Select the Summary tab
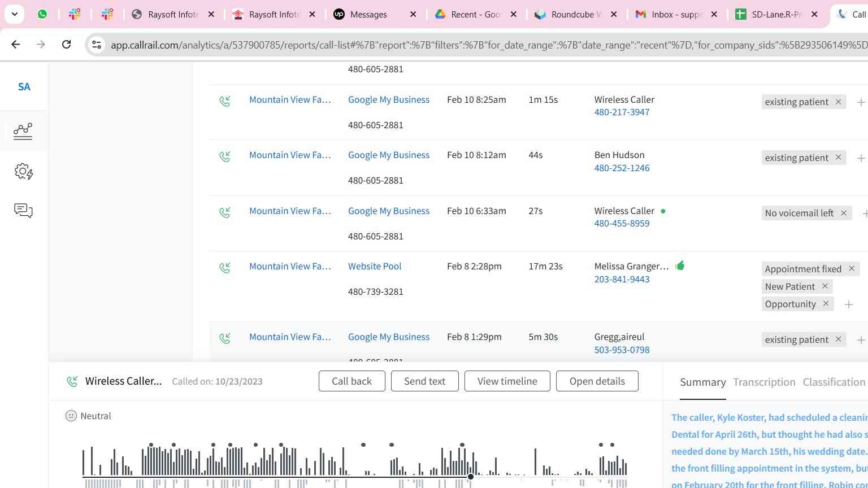This screenshot has height=488, width=868. tap(702, 382)
